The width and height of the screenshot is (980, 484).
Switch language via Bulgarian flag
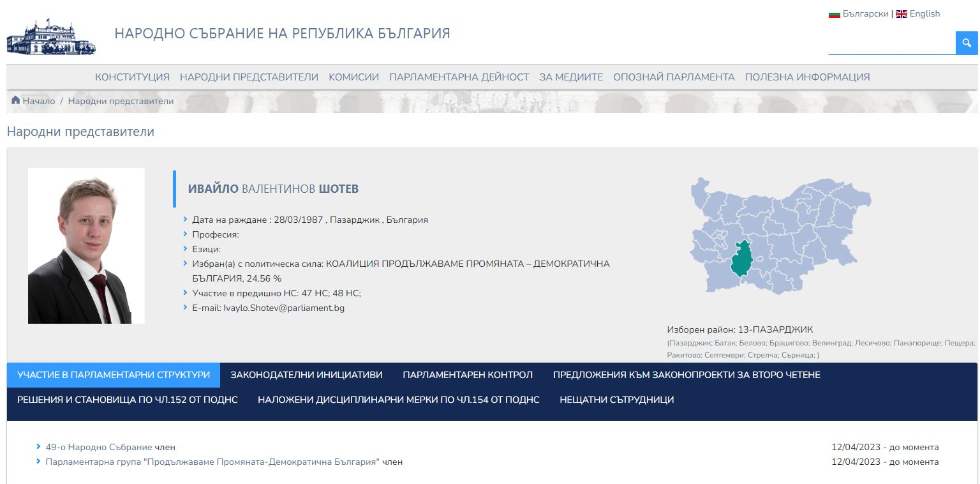tap(834, 14)
